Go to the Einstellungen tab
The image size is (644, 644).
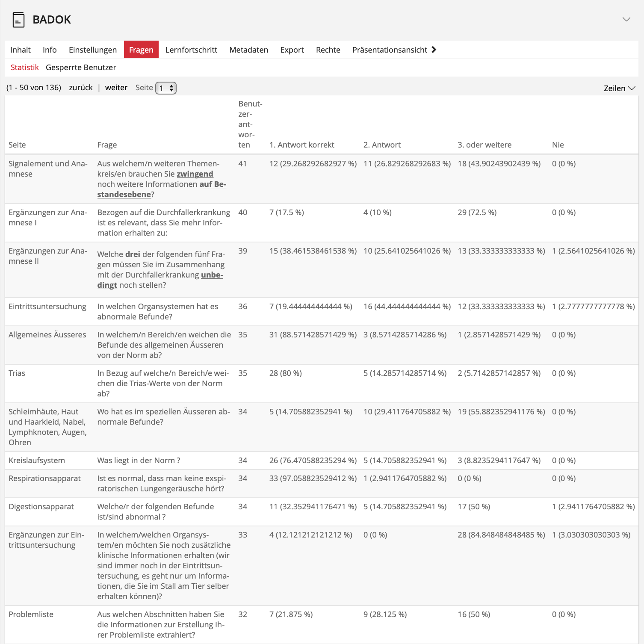click(93, 50)
